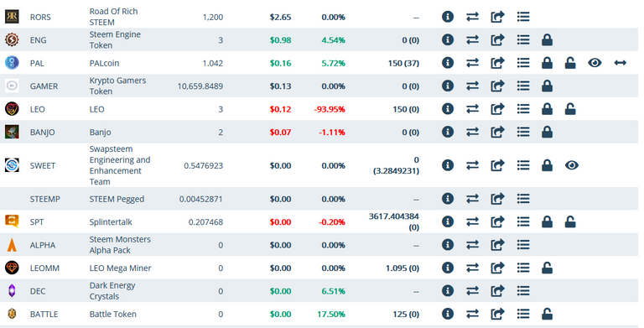
Task: Toggle the eye icon for PAL
Action: coord(595,63)
